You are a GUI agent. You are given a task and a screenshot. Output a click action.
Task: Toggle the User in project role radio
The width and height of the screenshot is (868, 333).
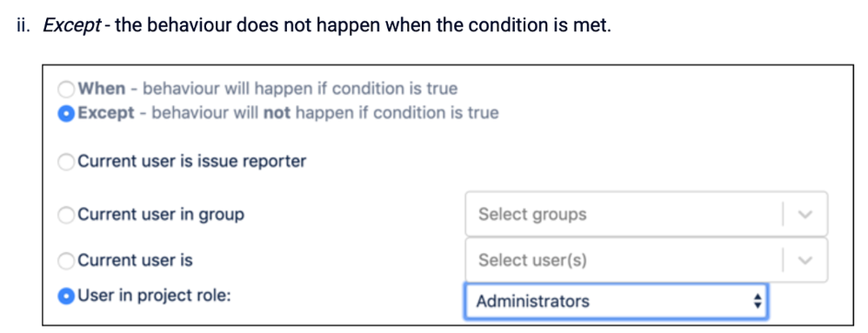[x=66, y=296]
